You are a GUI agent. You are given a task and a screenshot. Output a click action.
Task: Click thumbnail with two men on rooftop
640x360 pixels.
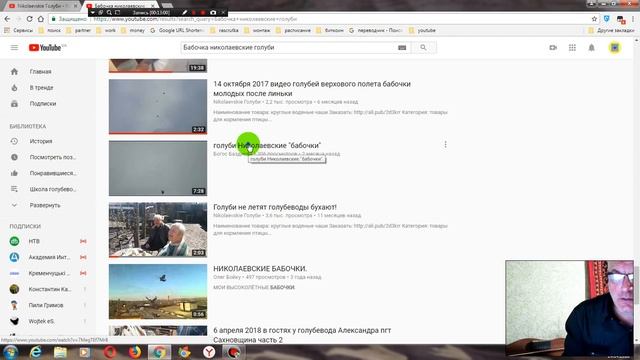158,230
